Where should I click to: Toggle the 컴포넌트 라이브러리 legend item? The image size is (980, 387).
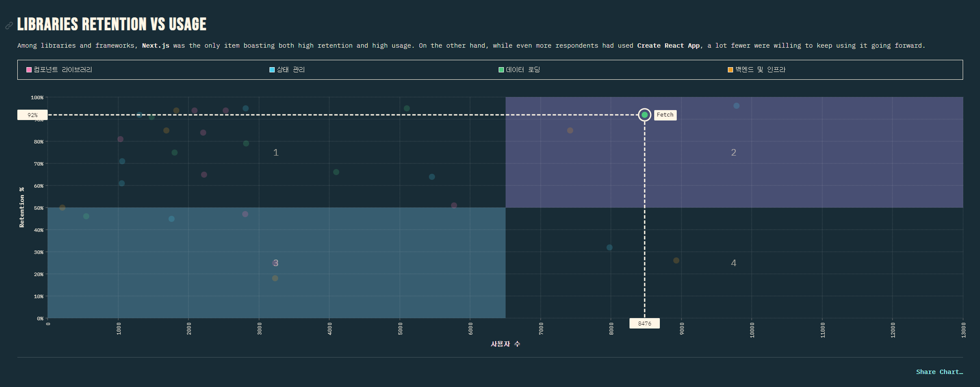59,70
